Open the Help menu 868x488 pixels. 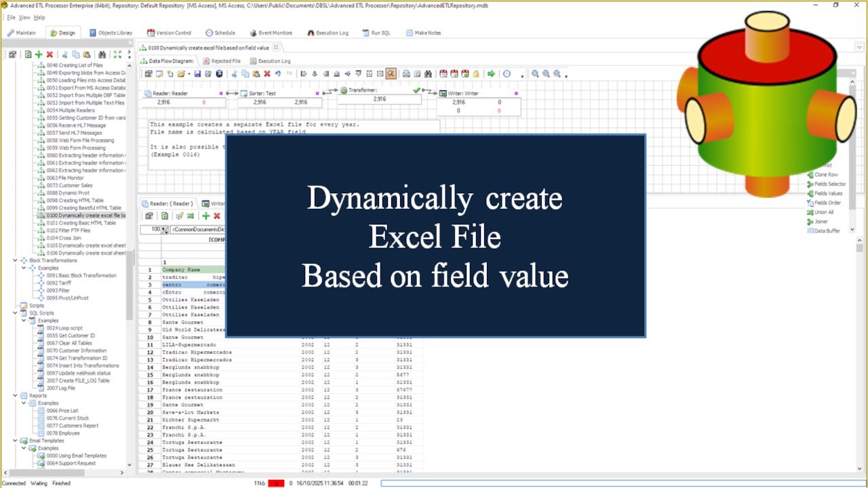pos(39,17)
